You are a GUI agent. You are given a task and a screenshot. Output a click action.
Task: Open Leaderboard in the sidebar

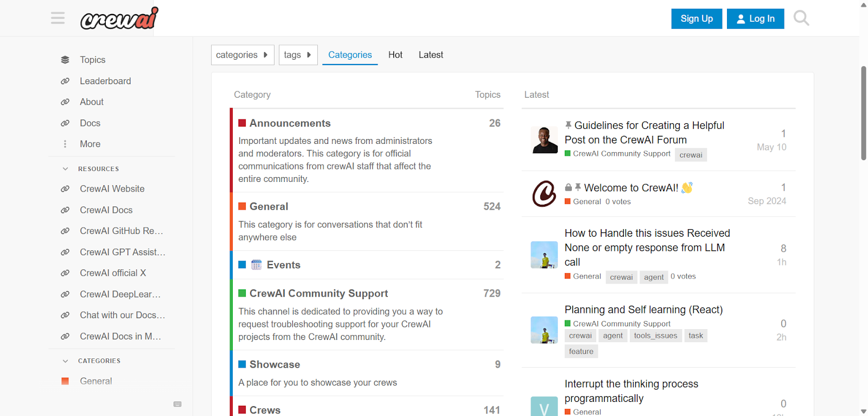pyautogui.click(x=105, y=81)
